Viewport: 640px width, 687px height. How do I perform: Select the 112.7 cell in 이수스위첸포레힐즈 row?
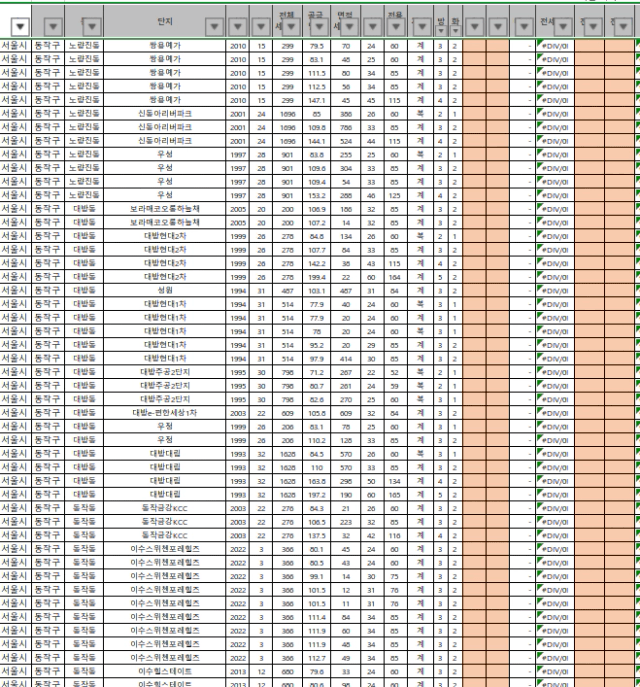tap(316, 658)
